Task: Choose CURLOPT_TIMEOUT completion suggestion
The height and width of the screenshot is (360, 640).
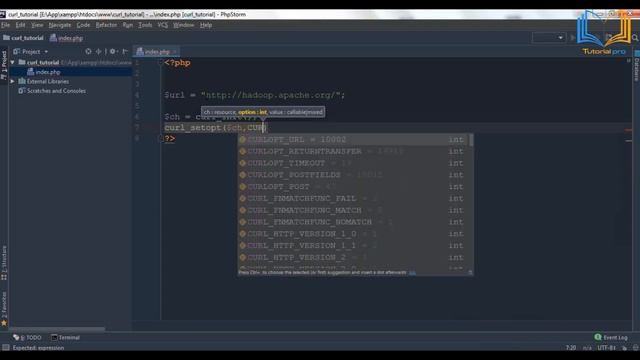Action: (353, 163)
